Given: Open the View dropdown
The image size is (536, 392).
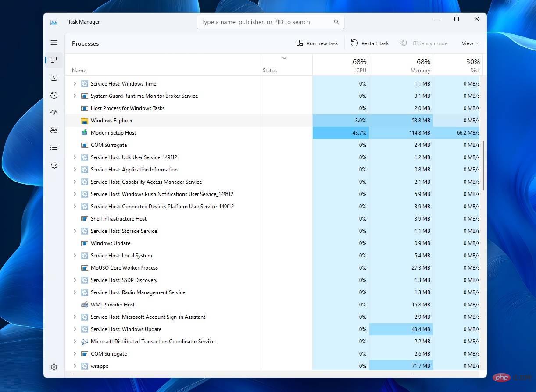Looking at the screenshot, I should [x=469, y=43].
